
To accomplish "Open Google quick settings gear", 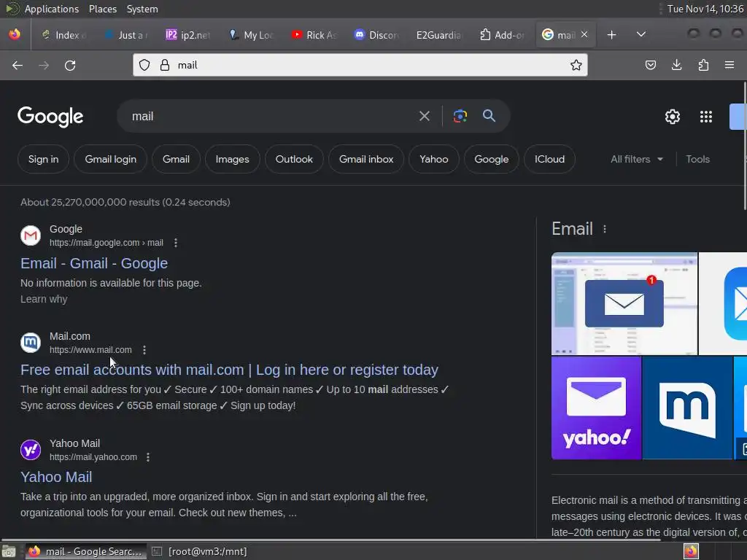I will coord(672,117).
